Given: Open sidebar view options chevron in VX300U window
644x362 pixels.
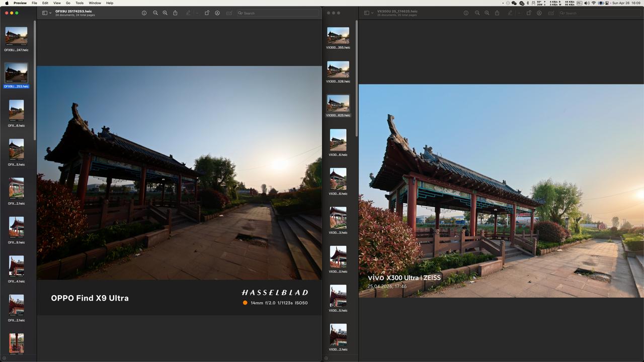Looking at the screenshot, I should 372,13.
